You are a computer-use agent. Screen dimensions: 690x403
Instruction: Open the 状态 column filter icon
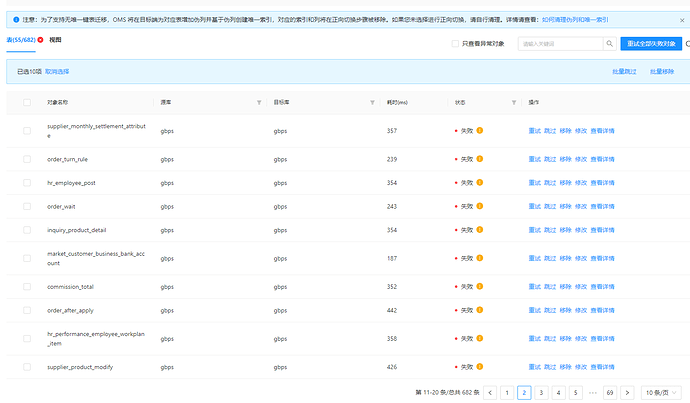pyautogui.click(x=514, y=103)
